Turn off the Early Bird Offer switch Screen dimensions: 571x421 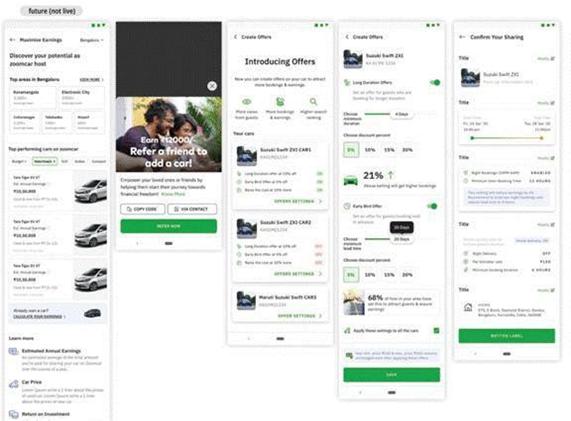tap(432, 206)
